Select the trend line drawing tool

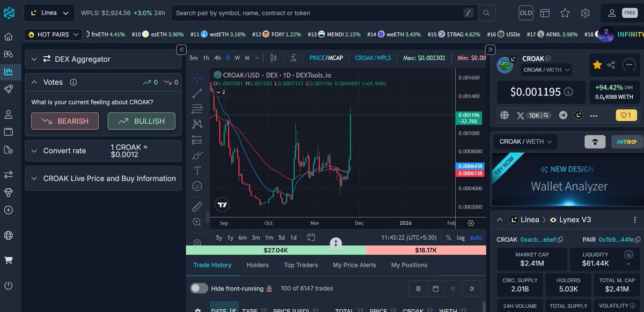click(x=197, y=94)
